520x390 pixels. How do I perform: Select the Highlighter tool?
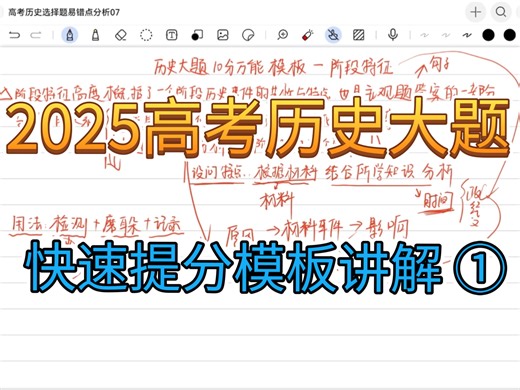[x=95, y=35]
